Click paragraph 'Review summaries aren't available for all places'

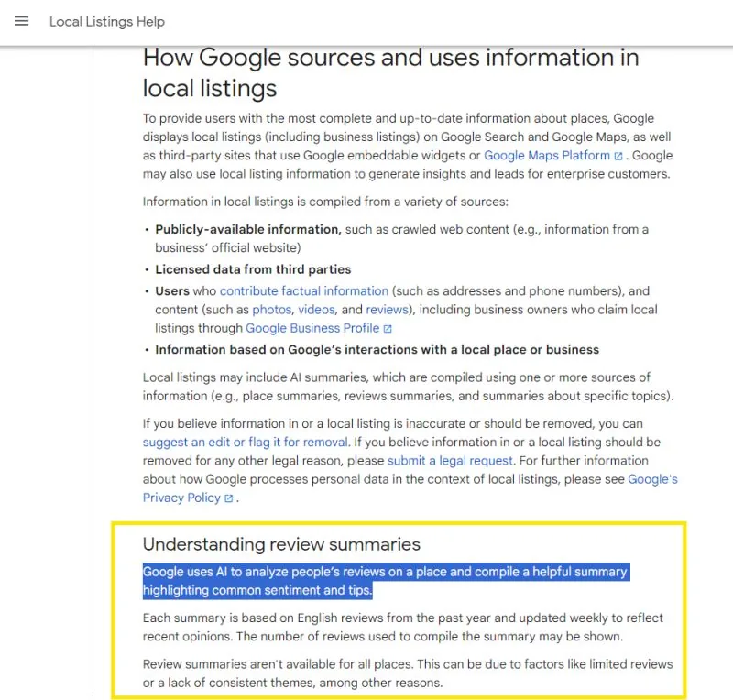tap(407, 673)
